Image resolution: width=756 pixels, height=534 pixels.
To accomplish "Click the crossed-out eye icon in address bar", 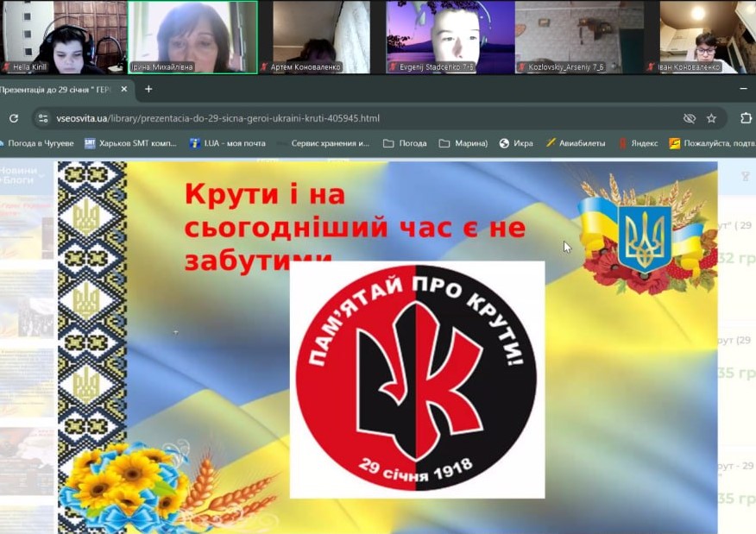I will [x=690, y=118].
